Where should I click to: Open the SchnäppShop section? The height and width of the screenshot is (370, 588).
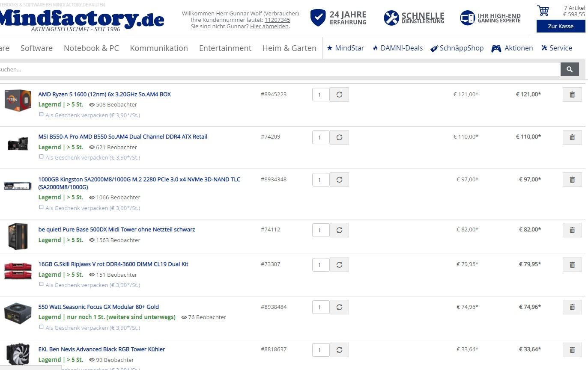click(457, 48)
